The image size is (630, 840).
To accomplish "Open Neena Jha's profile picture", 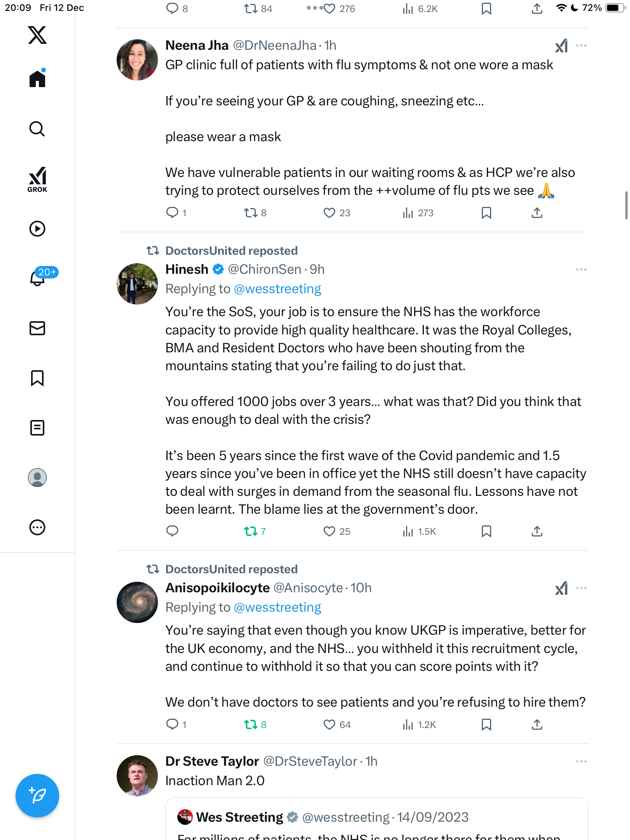I will point(137,60).
